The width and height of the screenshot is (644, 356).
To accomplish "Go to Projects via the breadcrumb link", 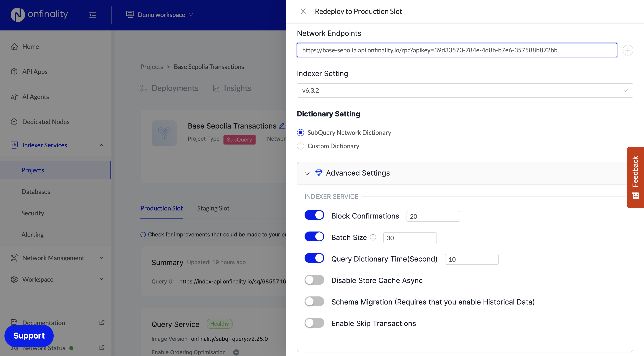I will [152, 66].
